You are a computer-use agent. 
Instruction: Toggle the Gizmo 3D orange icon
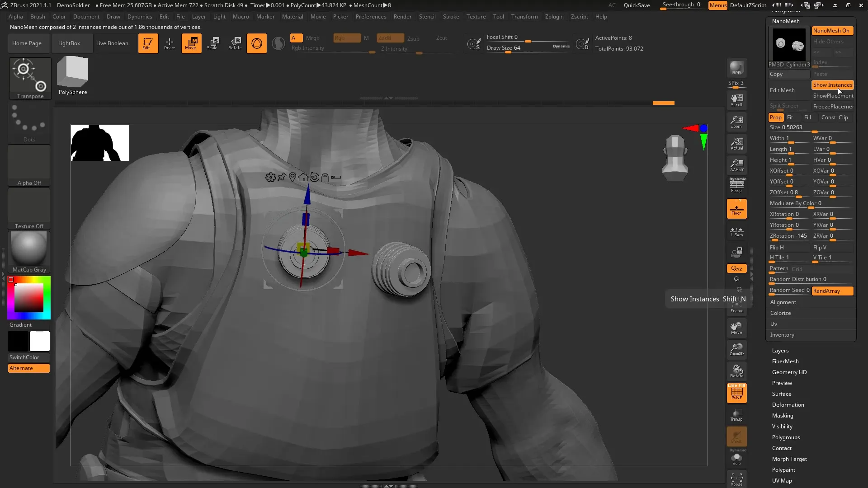click(x=257, y=43)
